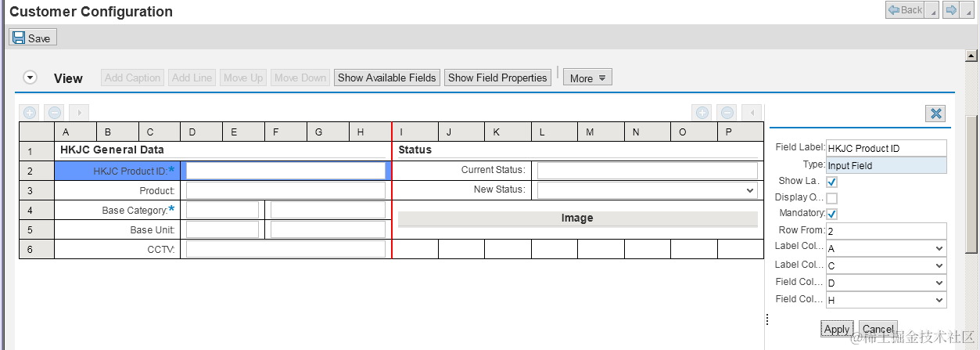Click the CCTV input field

[285, 249]
